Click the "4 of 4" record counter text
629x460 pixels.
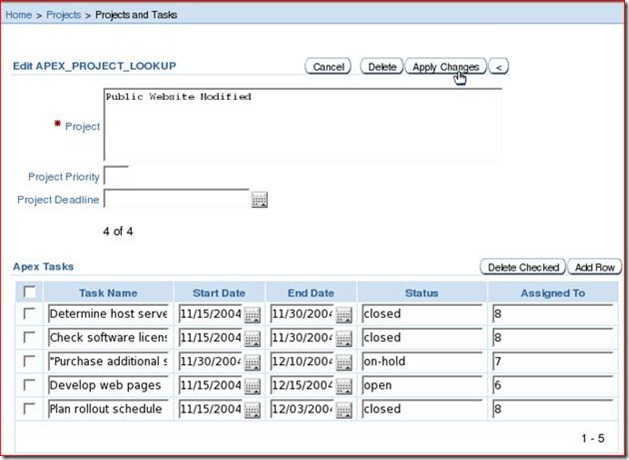coord(118,231)
